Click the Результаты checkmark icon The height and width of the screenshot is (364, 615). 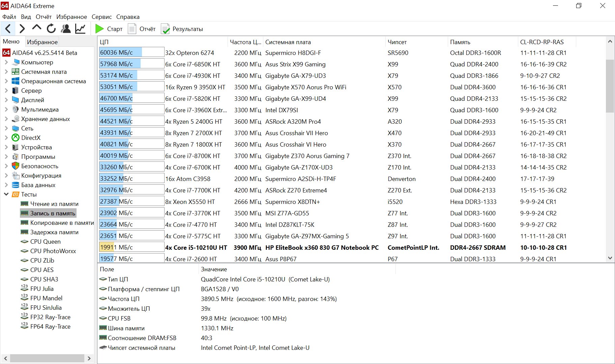[165, 29]
